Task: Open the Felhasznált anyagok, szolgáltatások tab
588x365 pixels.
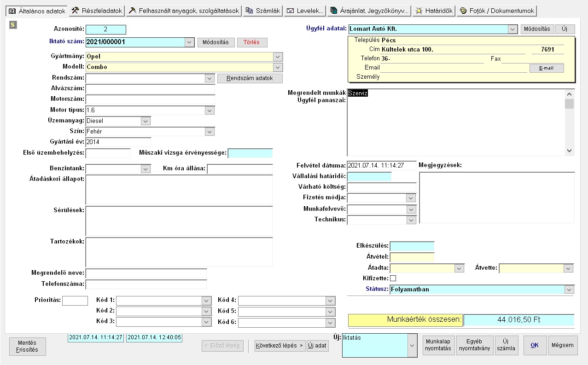Action: tap(184, 11)
